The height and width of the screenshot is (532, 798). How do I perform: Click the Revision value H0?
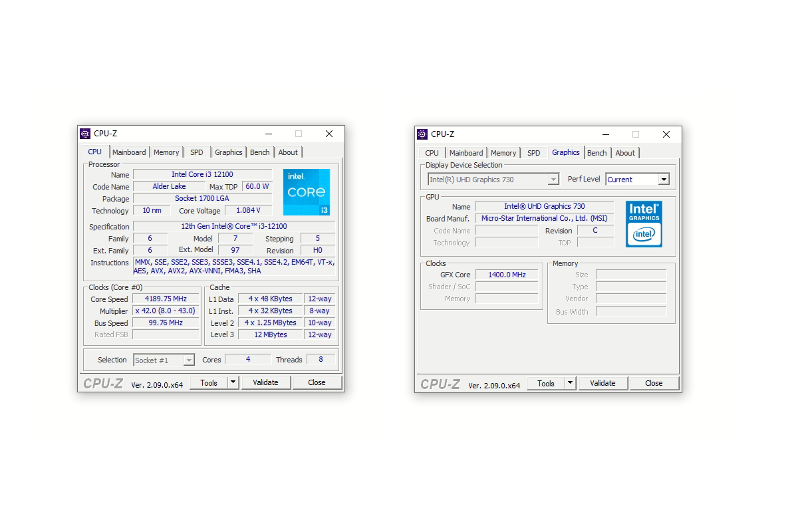tap(318, 250)
